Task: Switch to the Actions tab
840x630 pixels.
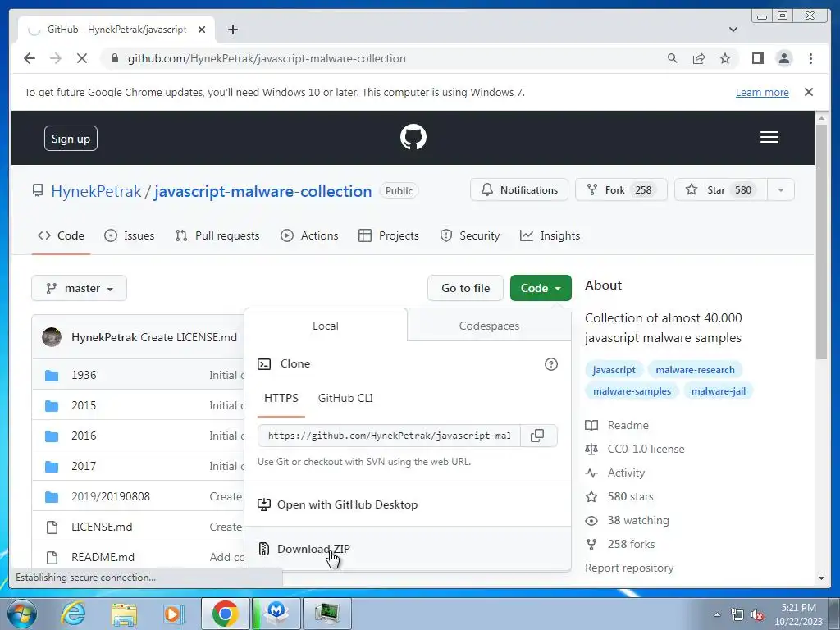Action: point(309,235)
